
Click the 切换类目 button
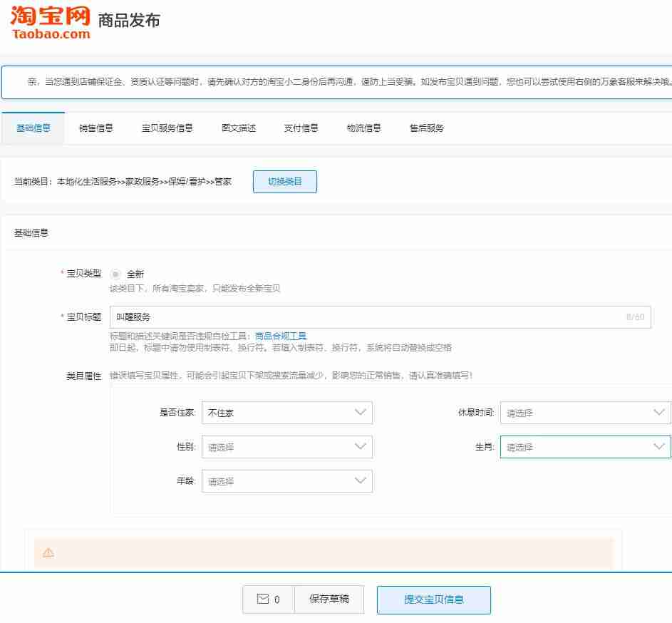tap(284, 181)
